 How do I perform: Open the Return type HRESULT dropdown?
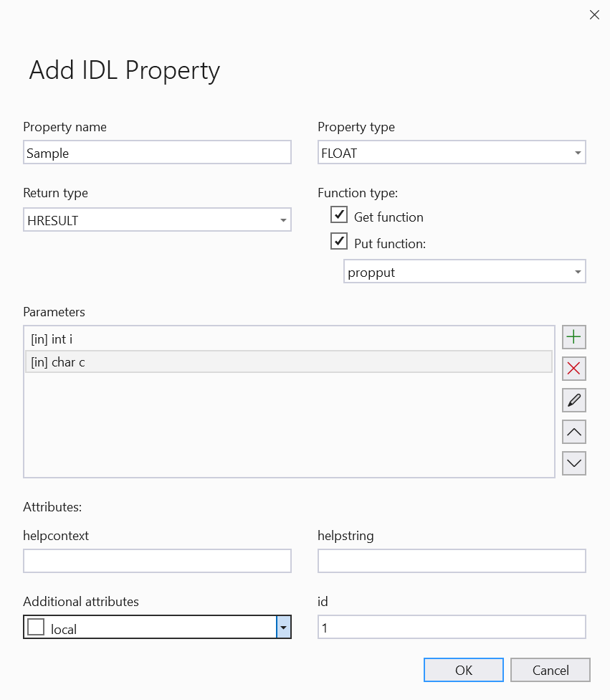(x=157, y=219)
